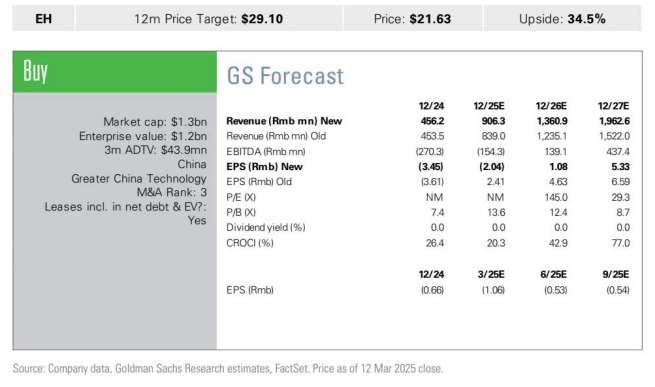The image size is (655, 387).
Task: Select the Revenue (Rmb mn) New row label
Action: click(x=284, y=121)
